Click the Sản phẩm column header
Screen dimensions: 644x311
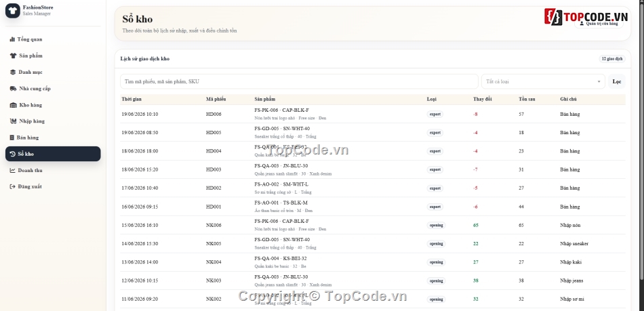coord(265,100)
